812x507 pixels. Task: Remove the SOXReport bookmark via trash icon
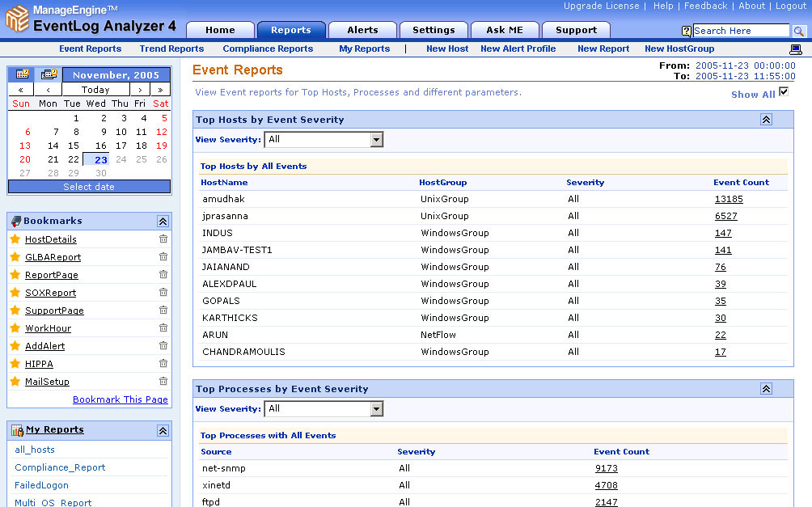coord(163,293)
